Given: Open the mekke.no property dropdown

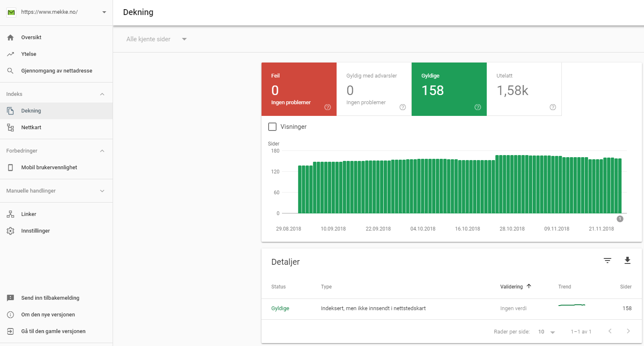Looking at the screenshot, I should [x=104, y=12].
